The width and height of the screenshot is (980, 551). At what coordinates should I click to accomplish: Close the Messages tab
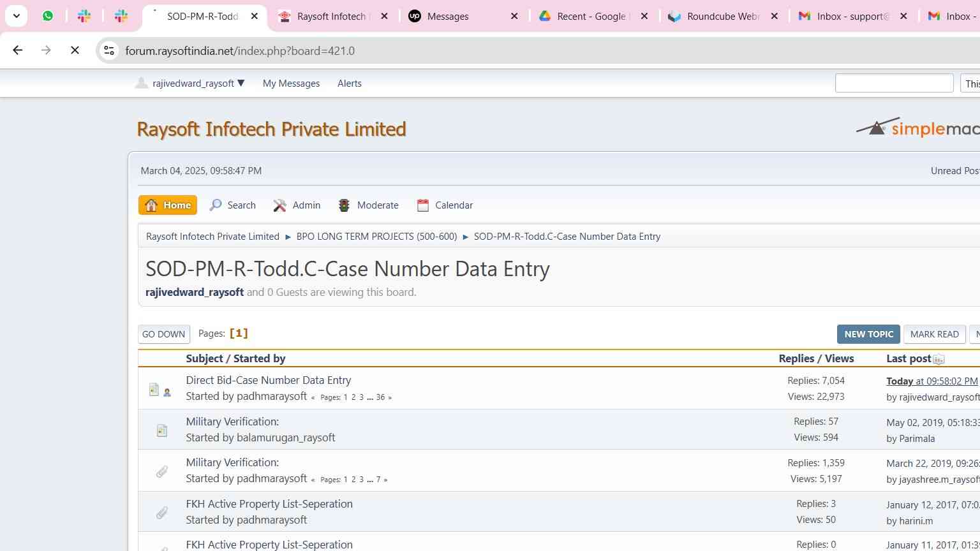click(514, 16)
